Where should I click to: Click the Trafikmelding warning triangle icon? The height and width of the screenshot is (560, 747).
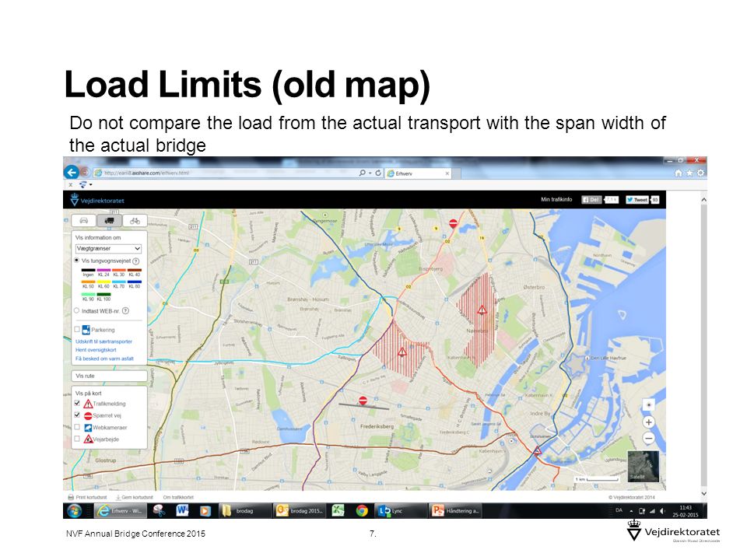click(x=88, y=404)
